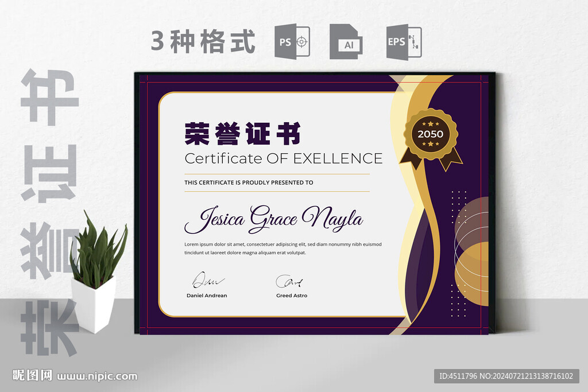
Task: Click the PS file format icon
Action: pyautogui.click(x=292, y=41)
